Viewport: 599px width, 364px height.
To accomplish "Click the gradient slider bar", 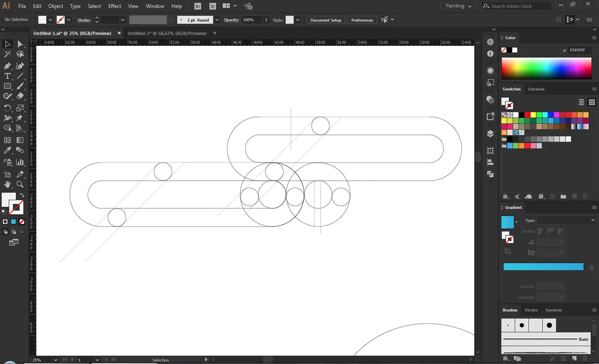I will (543, 267).
